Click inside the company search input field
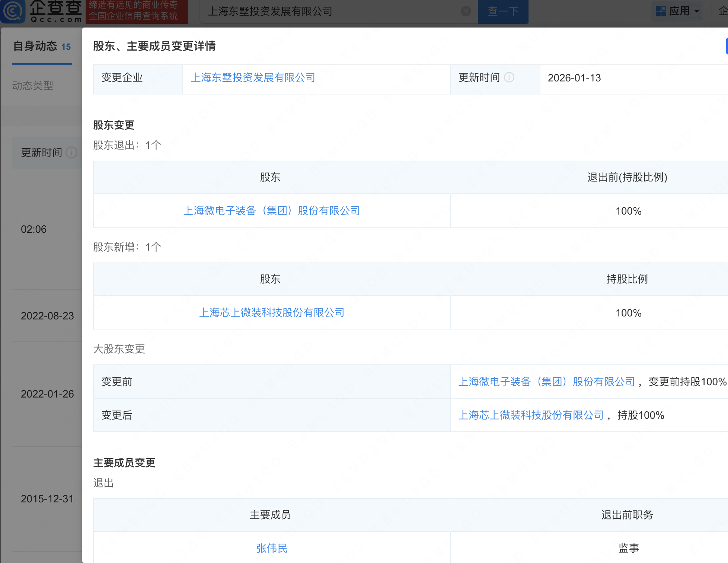 pyautogui.click(x=335, y=12)
